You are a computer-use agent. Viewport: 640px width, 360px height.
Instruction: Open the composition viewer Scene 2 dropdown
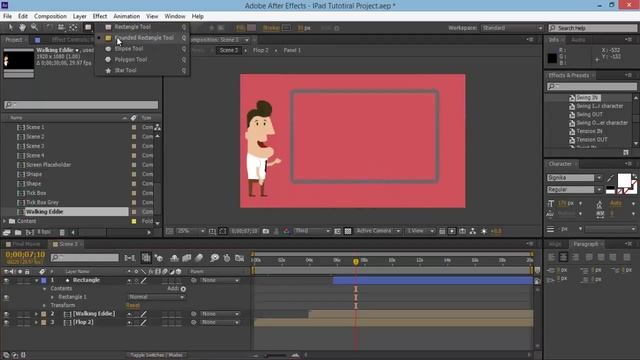(247, 40)
